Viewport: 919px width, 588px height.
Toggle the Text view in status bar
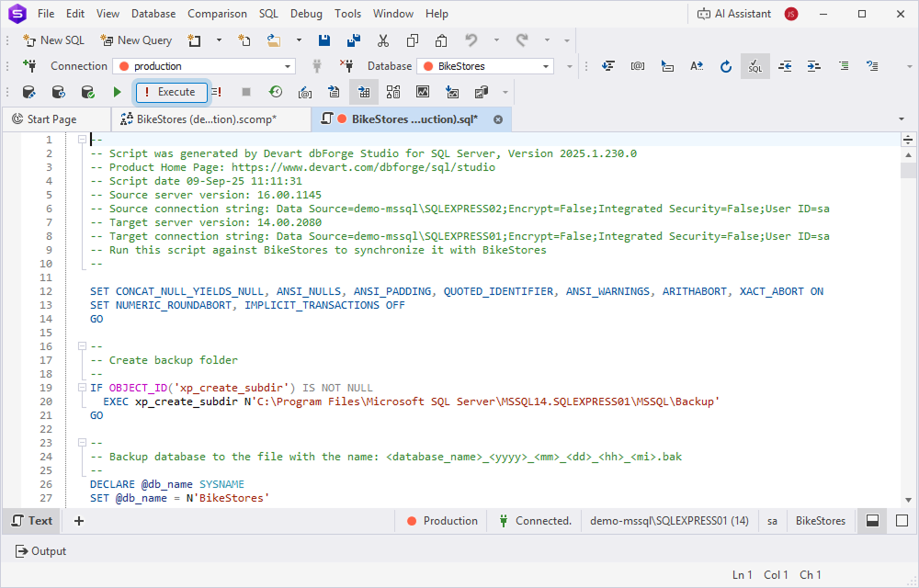30,521
